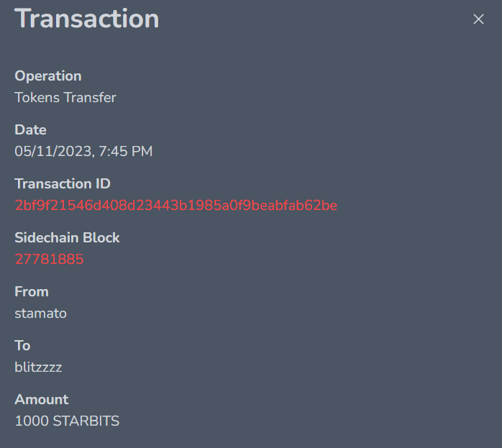
Task: Select the Amount field label
Action: pyautogui.click(x=42, y=400)
